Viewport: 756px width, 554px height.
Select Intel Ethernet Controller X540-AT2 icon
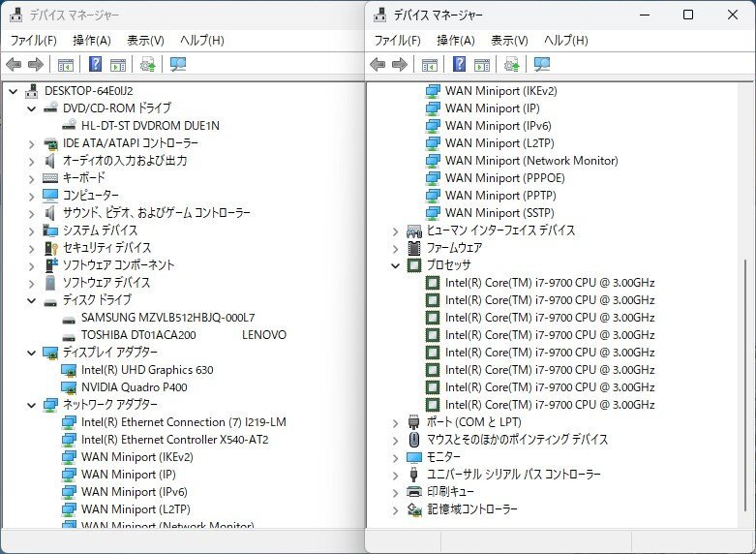click(x=69, y=440)
